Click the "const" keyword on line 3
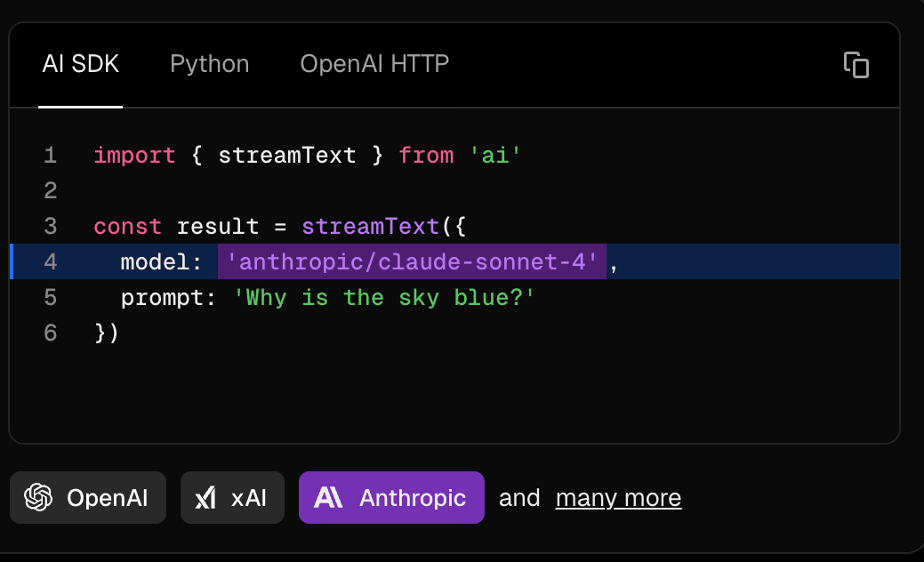This screenshot has height=562, width=924. click(127, 227)
